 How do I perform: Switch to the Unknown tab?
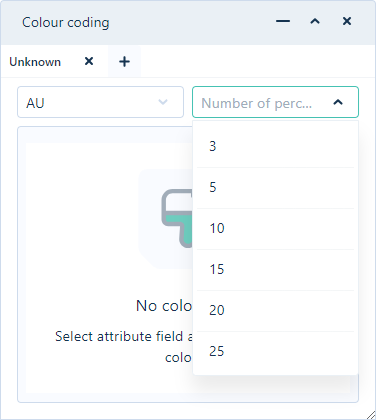click(35, 62)
